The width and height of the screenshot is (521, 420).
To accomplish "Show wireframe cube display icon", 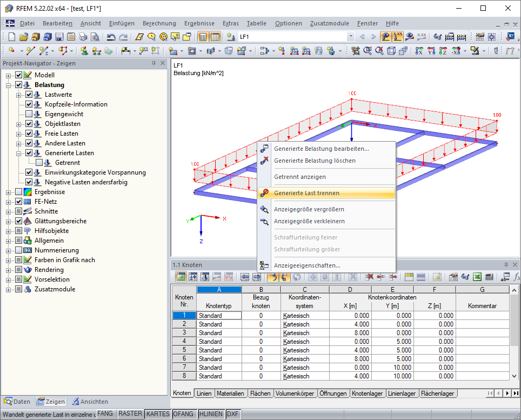I will [x=391, y=51].
